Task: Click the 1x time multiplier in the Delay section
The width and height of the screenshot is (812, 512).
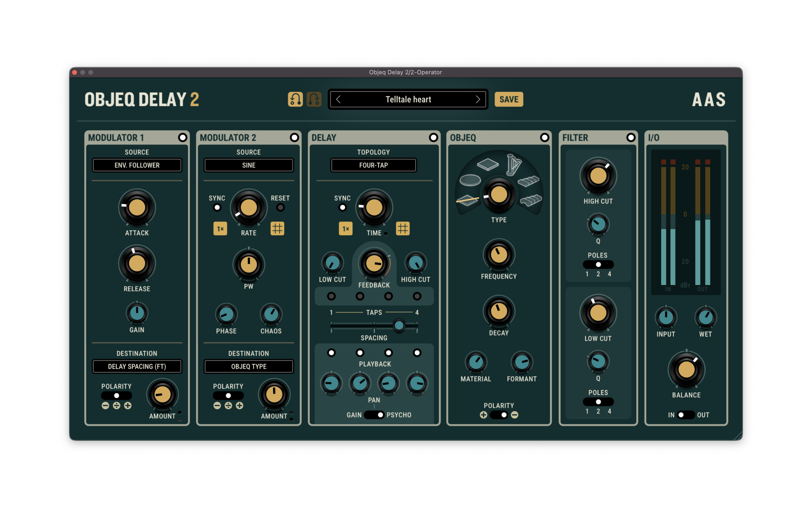Action: [345, 229]
